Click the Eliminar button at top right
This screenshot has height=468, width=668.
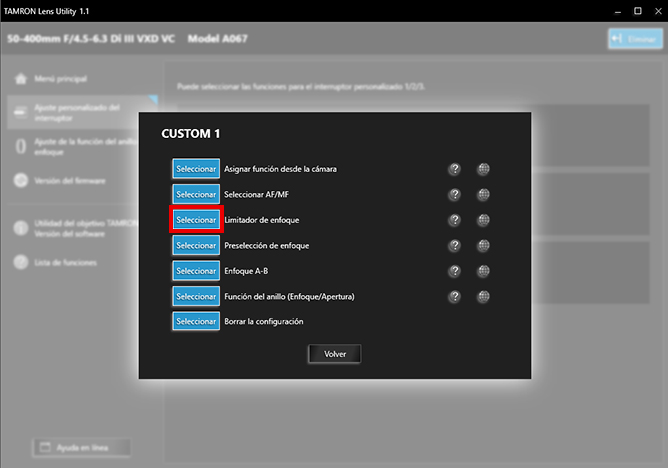tap(635, 39)
